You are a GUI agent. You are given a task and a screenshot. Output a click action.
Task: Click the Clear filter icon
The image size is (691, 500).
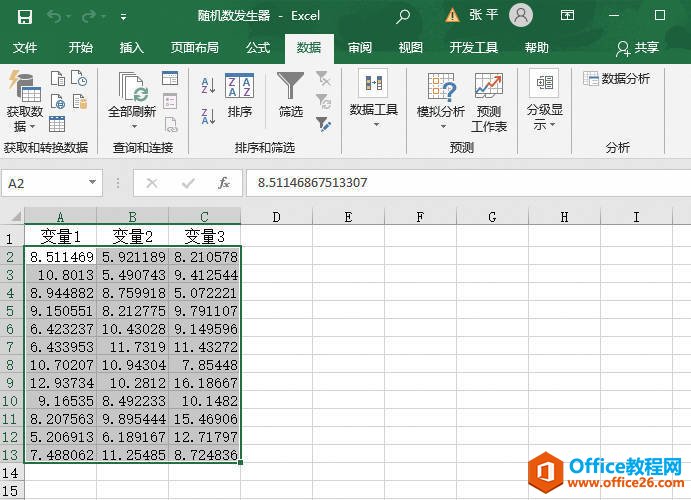[323, 78]
